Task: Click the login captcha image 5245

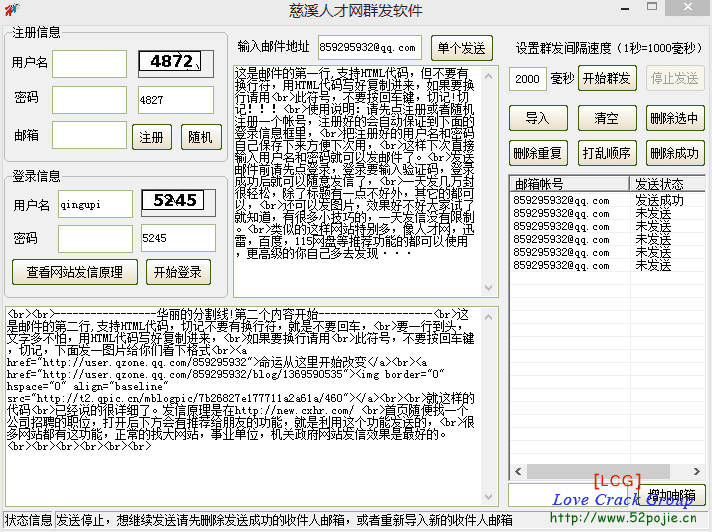Action: coord(175,201)
